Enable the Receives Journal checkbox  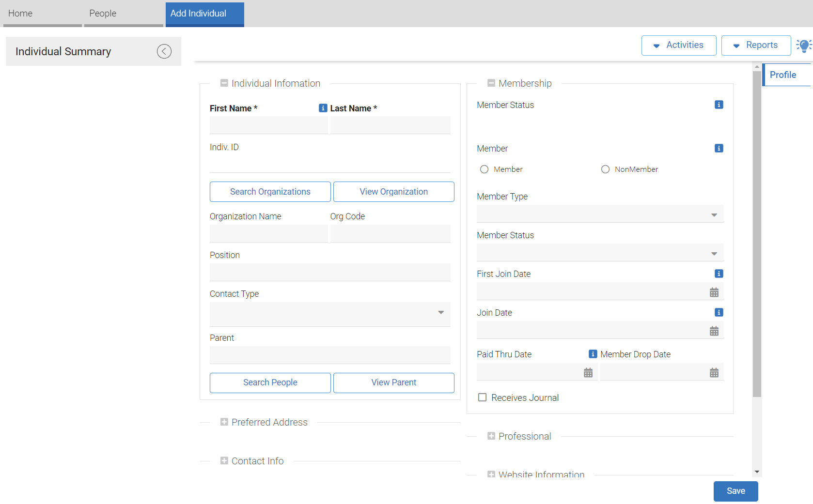tap(482, 397)
